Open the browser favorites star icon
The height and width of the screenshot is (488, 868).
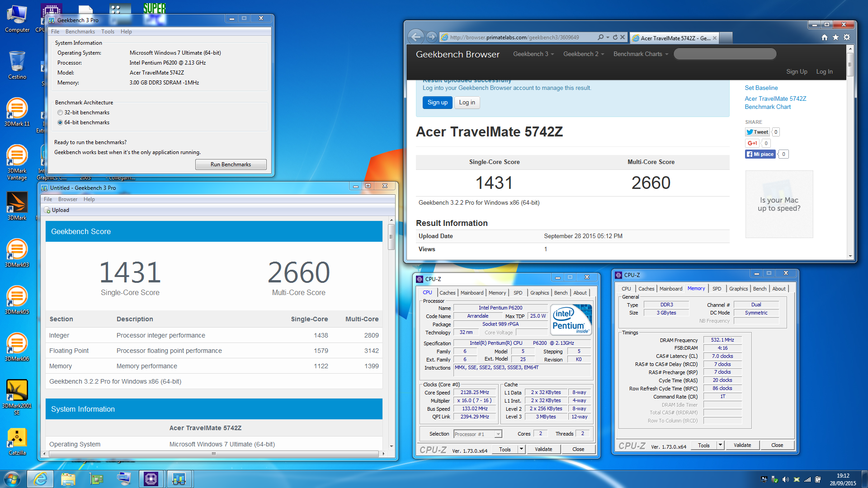click(x=835, y=38)
